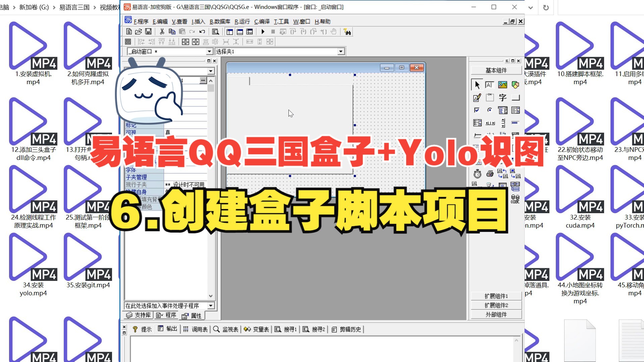Click the Explorer refresh button
The height and width of the screenshot is (362, 644).
pos(546,7)
